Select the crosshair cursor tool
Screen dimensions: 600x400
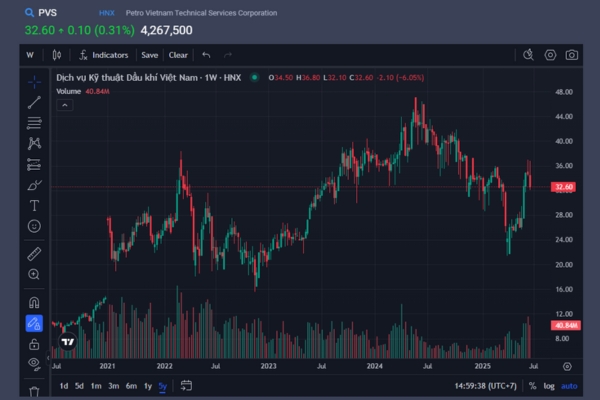tap(34, 82)
